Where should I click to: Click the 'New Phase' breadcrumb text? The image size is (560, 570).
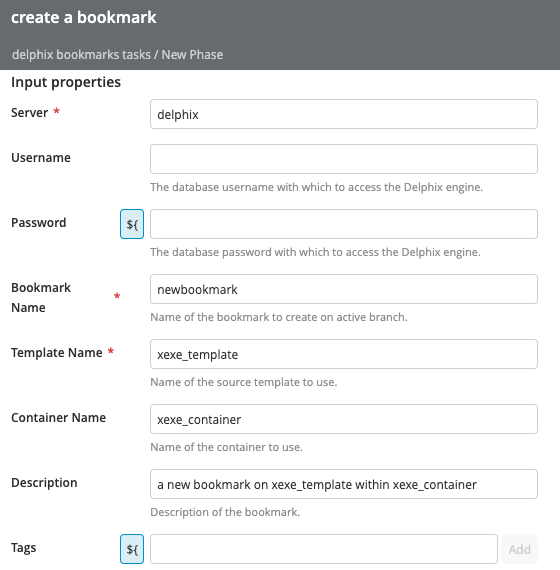point(192,55)
